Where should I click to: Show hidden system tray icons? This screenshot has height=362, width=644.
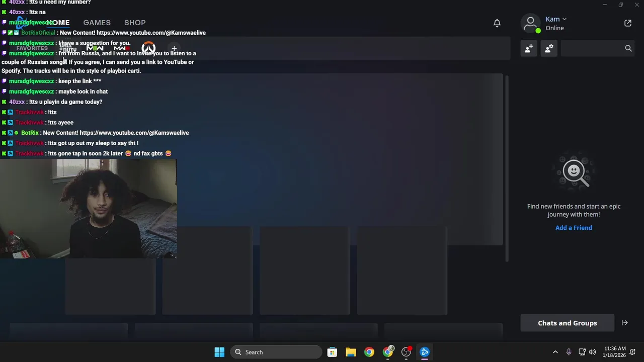coord(555,352)
